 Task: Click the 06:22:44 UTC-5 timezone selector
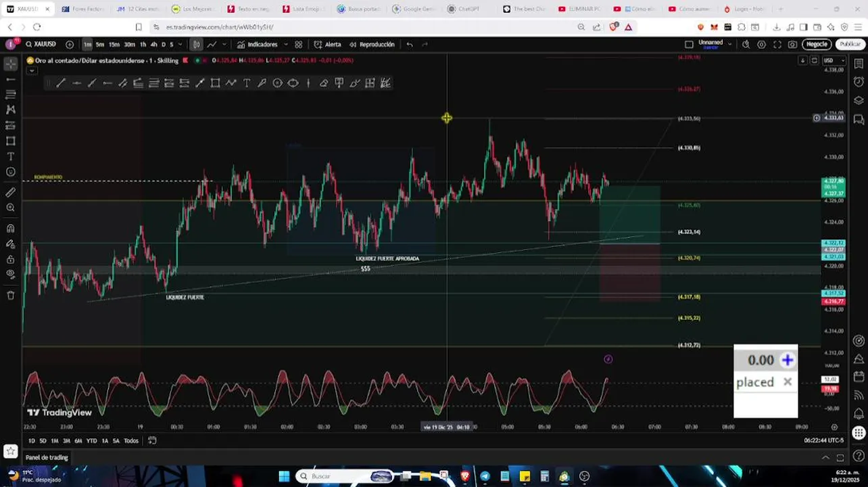pos(823,440)
